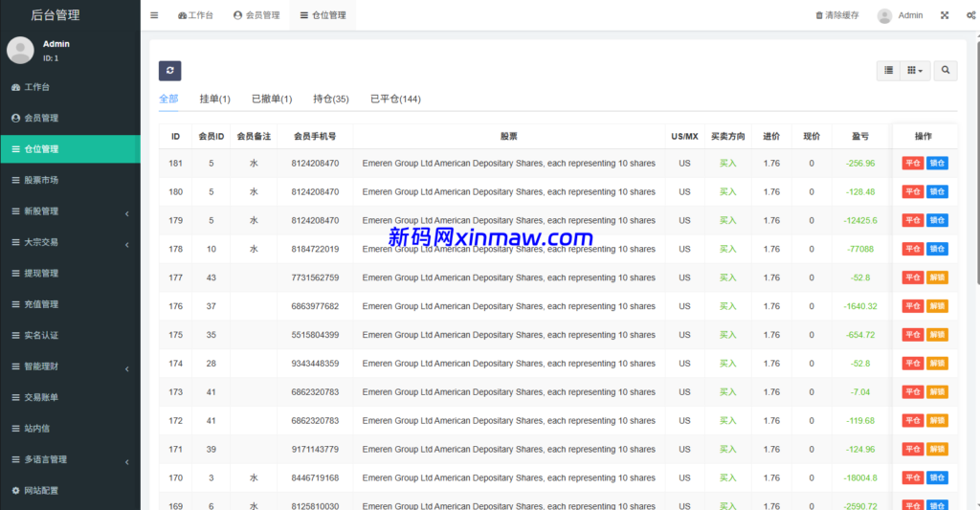Click the page vertical scrollbar
Image resolution: width=980 pixels, height=510 pixels.
[977, 163]
